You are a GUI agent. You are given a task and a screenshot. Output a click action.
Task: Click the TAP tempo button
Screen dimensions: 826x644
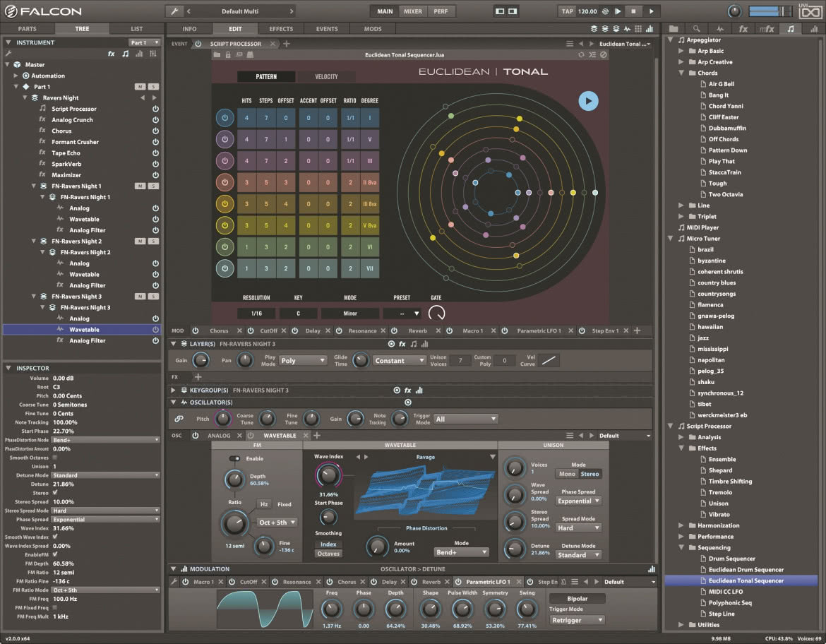(567, 11)
